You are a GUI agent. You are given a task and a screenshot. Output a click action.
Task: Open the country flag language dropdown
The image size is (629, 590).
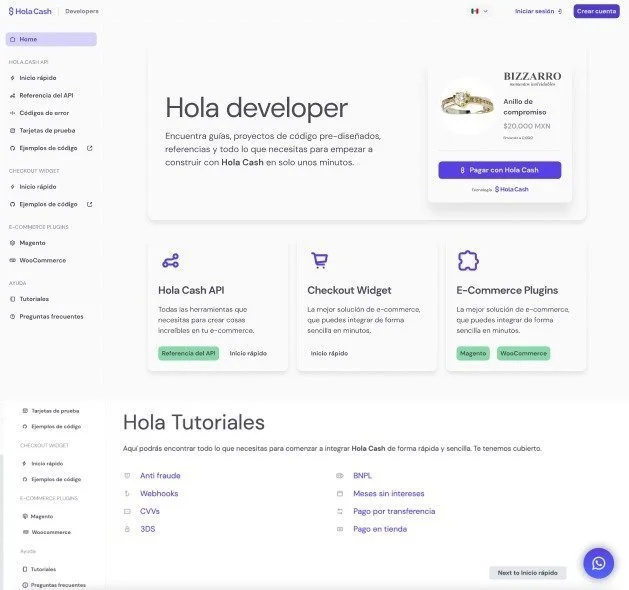point(479,11)
